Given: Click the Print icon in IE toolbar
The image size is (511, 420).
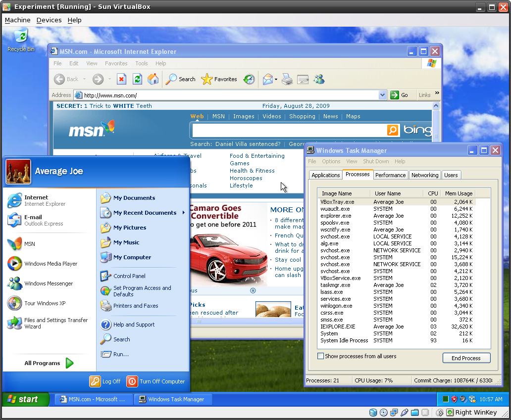Looking at the screenshot, I should [x=287, y=79].
